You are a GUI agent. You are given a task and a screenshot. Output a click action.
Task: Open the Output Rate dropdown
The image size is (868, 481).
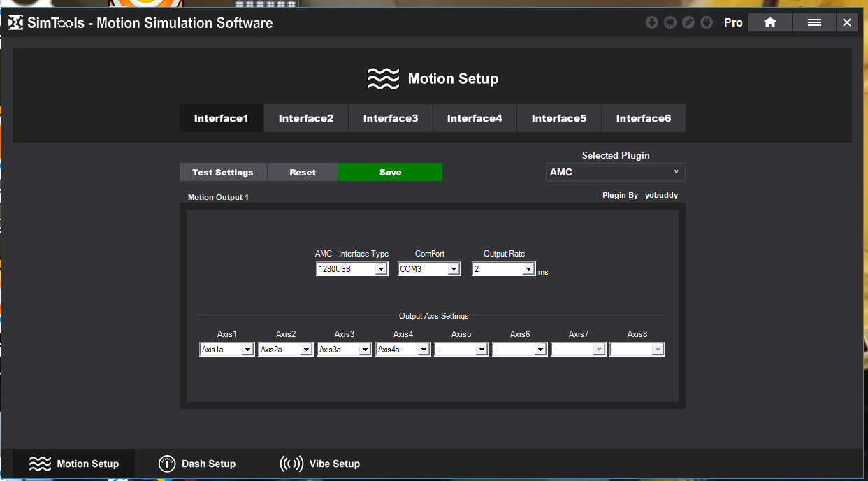point(528,269)
